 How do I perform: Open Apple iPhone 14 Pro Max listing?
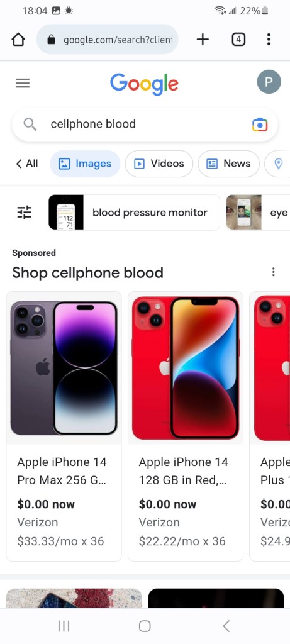64,426
